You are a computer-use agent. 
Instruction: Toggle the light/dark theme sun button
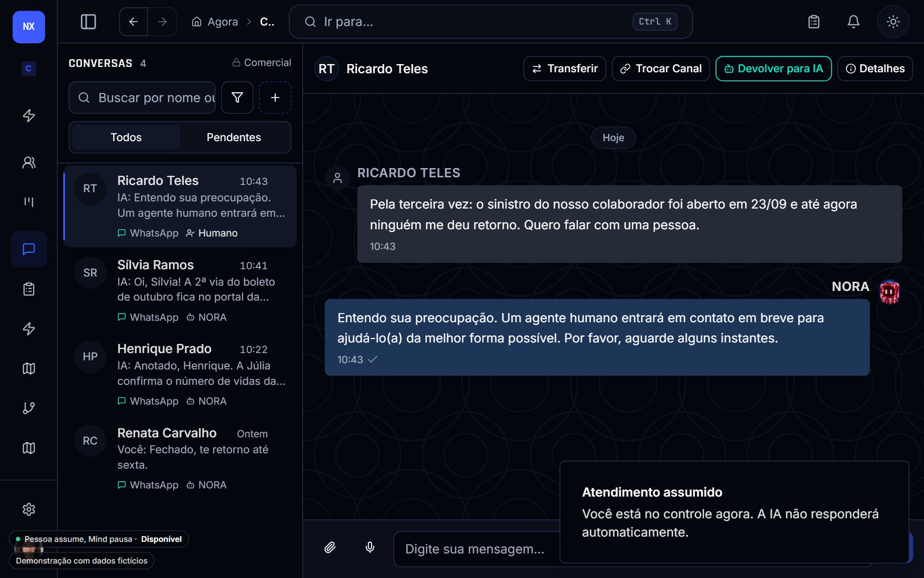coord(893,22)
